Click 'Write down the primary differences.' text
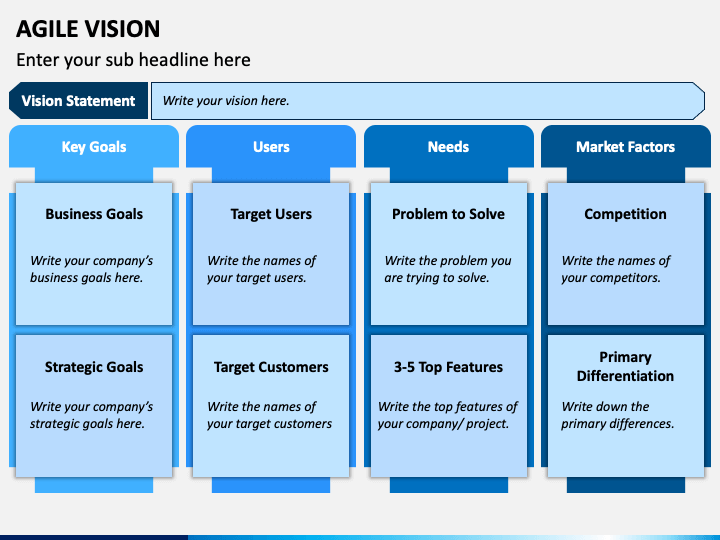The width and height of the screenshot is (720, 540). pyautogui.click(x=618, y=415)
